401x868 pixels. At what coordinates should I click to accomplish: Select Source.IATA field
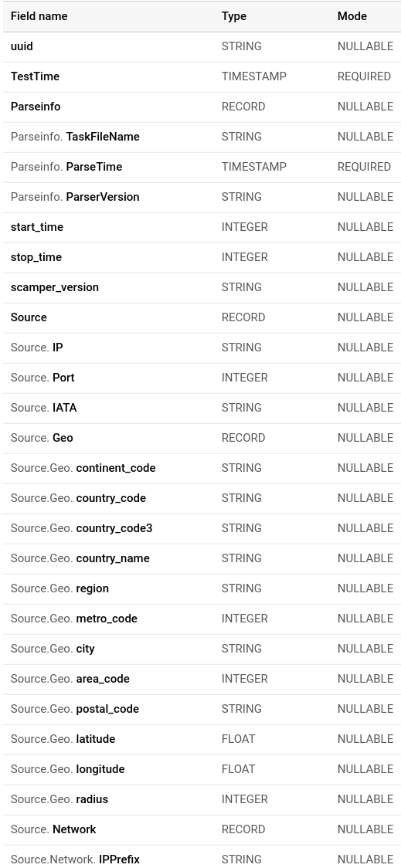[x=44, y=408]
